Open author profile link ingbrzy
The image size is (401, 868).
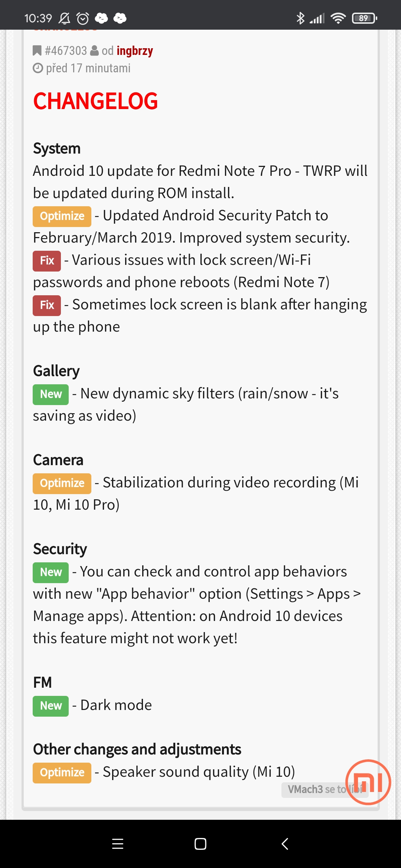click(x=134, y=50)
